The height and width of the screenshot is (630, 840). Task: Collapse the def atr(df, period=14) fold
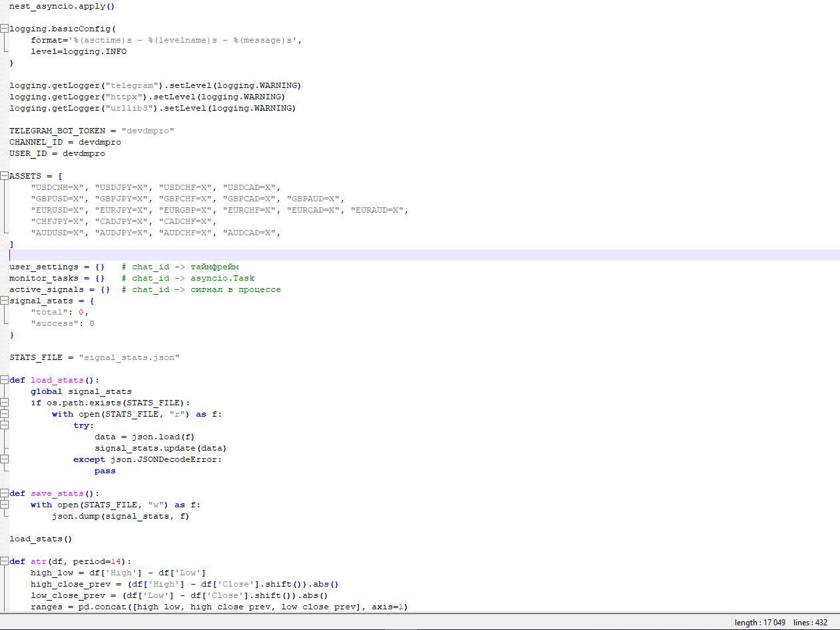5,561
